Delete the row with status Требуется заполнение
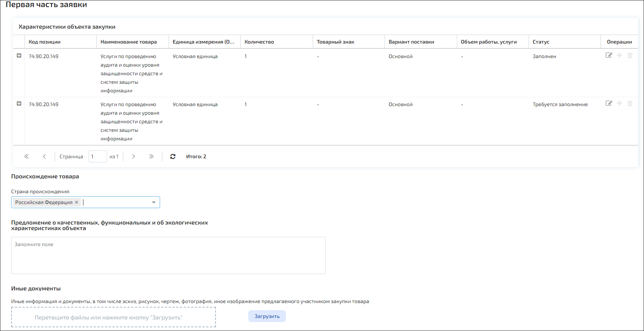This screenshot has height=331, width=644. point(630,103)
